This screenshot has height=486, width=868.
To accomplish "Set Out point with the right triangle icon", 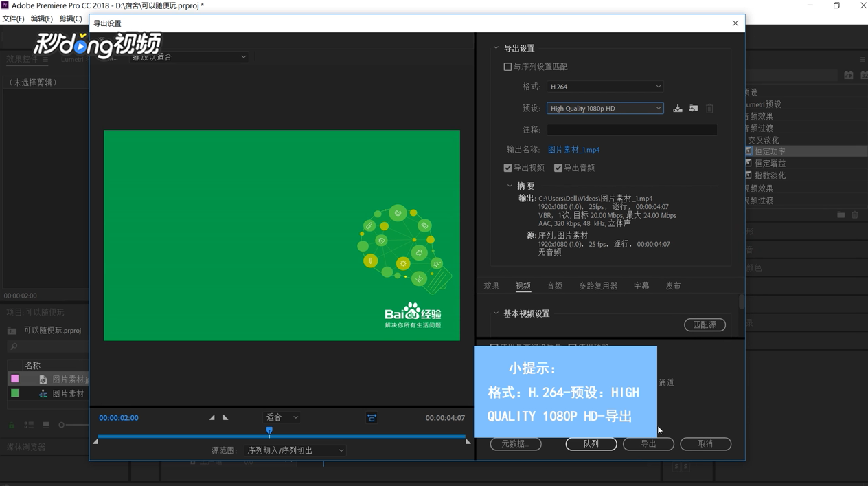I will click(x=225, y=417).
